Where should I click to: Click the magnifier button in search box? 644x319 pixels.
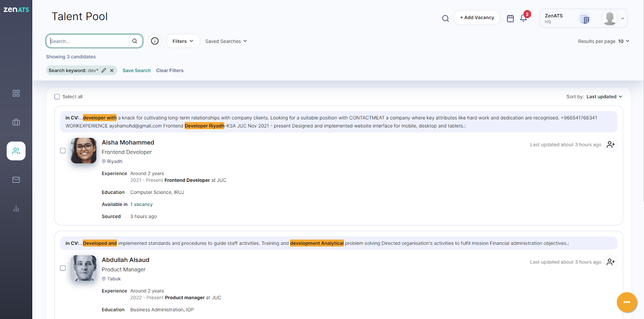pos(135,41)
